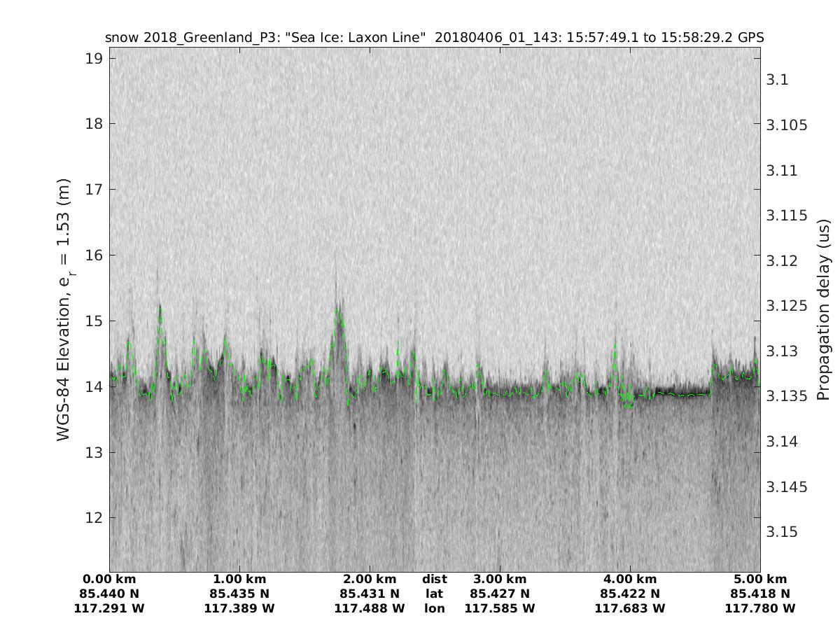Click the propagation delay tick 3.125
Viewport: 840px width, 630px height.
[785, 306]
